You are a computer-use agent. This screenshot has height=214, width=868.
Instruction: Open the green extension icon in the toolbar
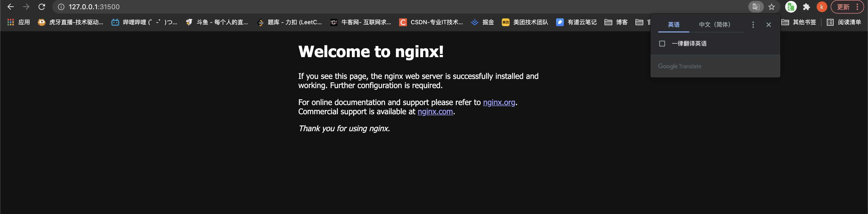coord(790,7)
